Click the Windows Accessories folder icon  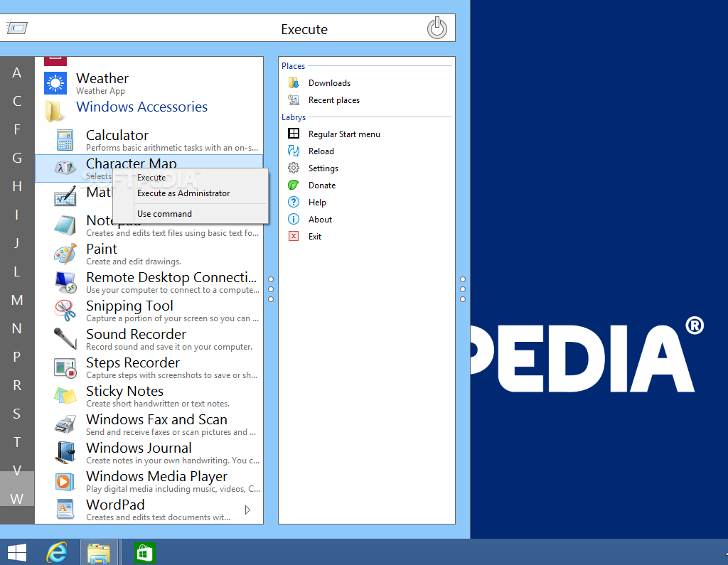point(55,111)
